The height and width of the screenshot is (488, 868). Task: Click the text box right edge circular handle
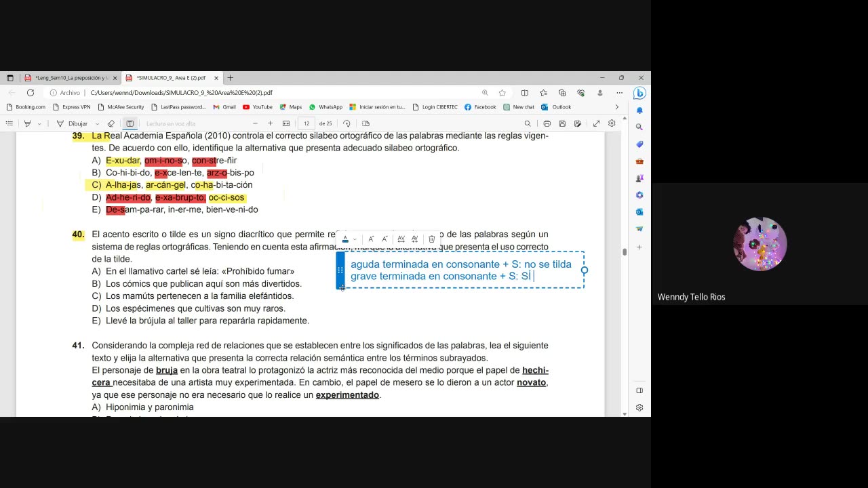point(585,270)
